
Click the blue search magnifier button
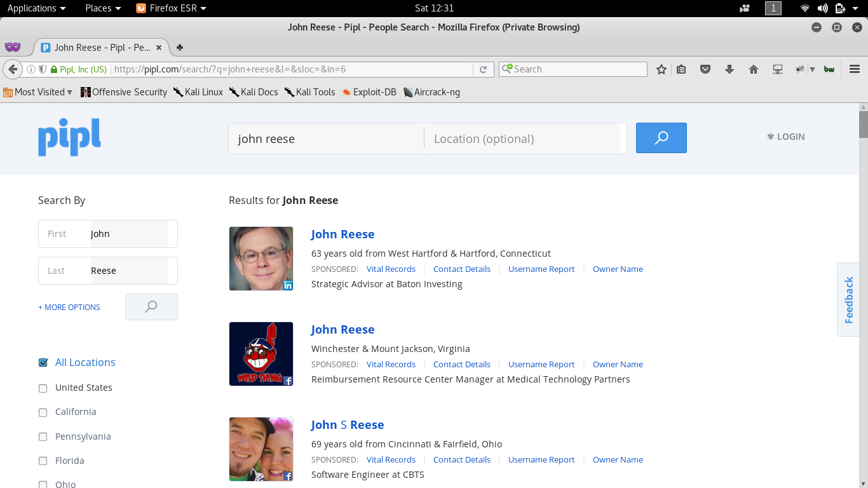pos(661,138)
